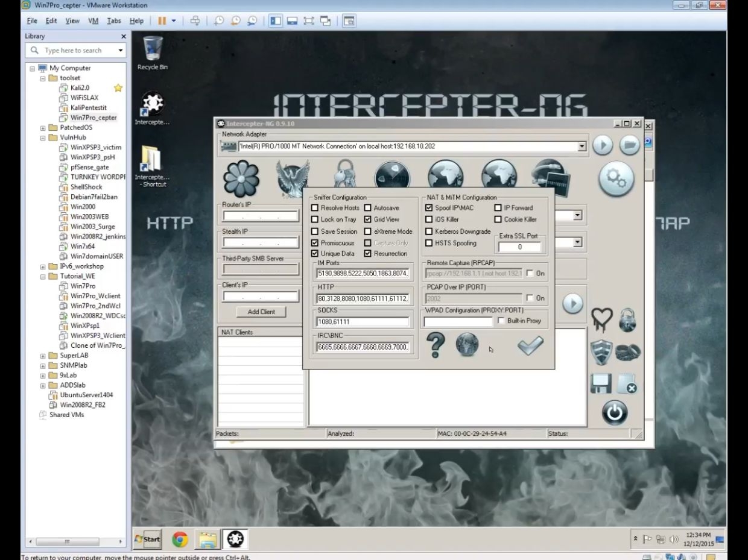
Task: Open the Help menu
Action: pos(136,20)
